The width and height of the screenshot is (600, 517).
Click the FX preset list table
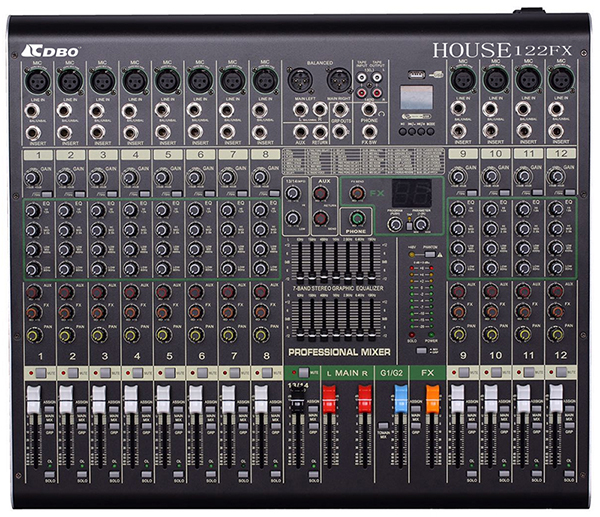pos(363,161)
